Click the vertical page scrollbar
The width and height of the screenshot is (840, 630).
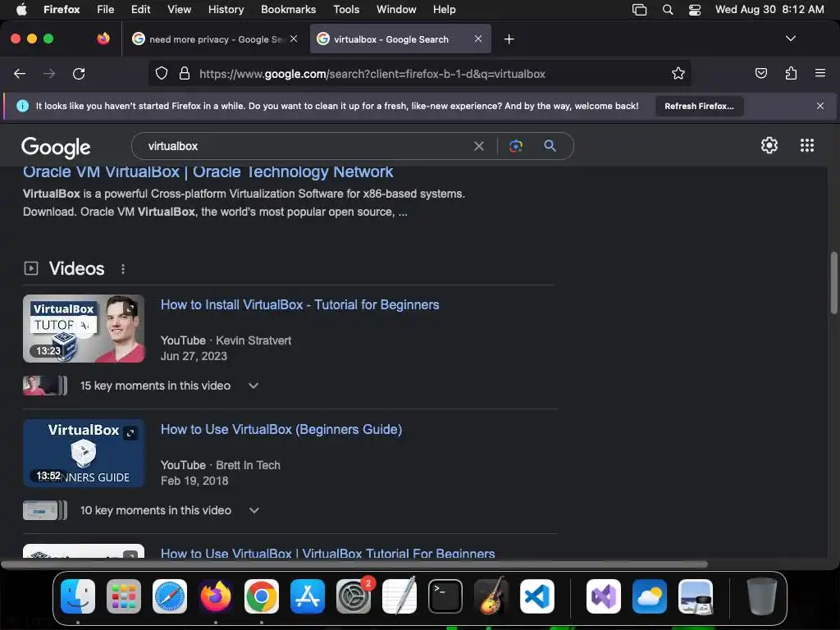pos(833,283)
